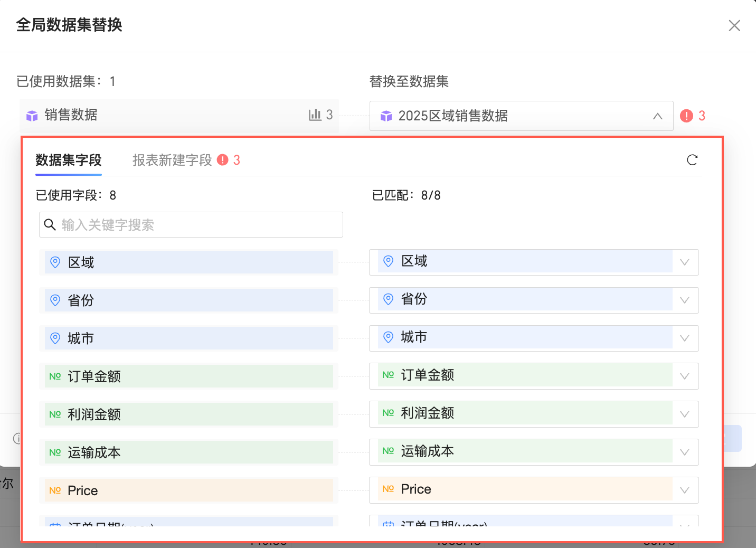Expand the matched 区域 field dropdown
This screenshot has width=756, height=548.
click(x=685, y=262)
